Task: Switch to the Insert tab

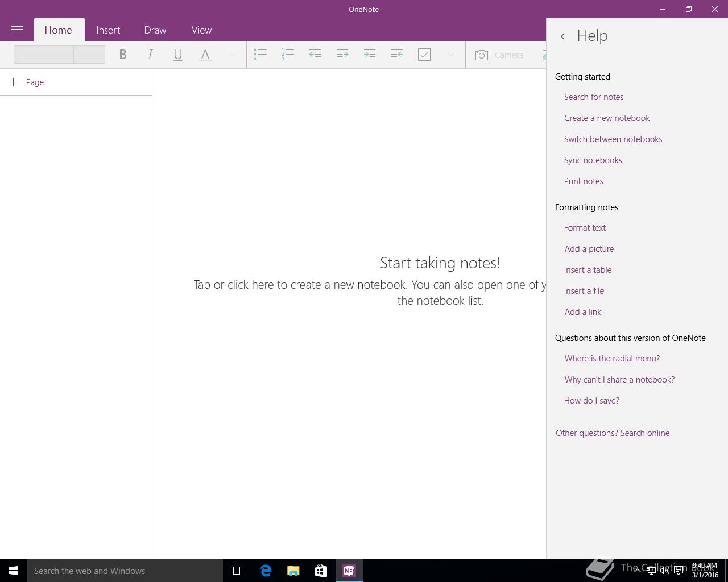Action: [108, 30]
